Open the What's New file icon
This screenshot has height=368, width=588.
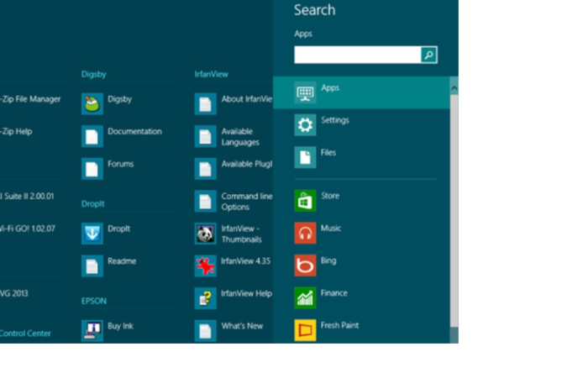point(206,330)
